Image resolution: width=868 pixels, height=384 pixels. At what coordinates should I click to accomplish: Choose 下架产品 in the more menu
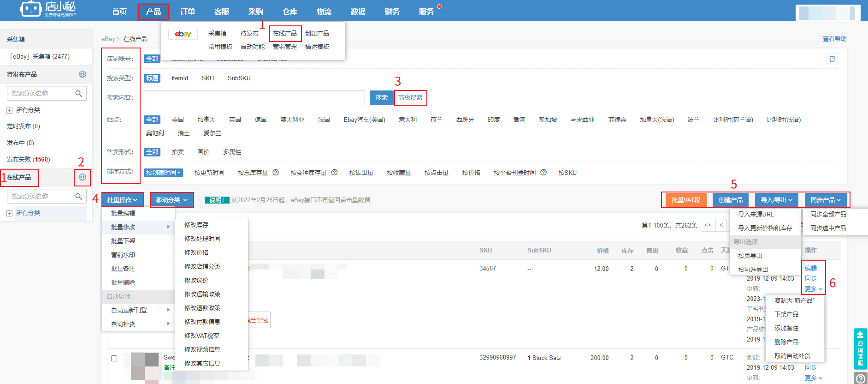[786, 314]
